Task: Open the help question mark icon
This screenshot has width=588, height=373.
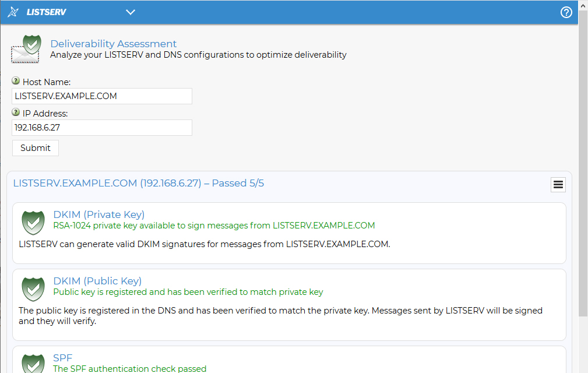Action: pos(566,12)
